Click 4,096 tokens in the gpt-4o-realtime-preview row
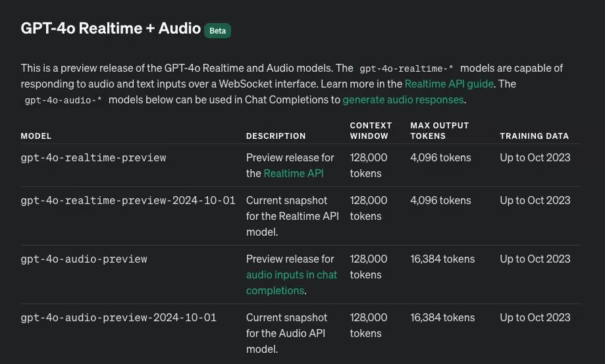This screenshot has height=364, width=605. (440, 158)
